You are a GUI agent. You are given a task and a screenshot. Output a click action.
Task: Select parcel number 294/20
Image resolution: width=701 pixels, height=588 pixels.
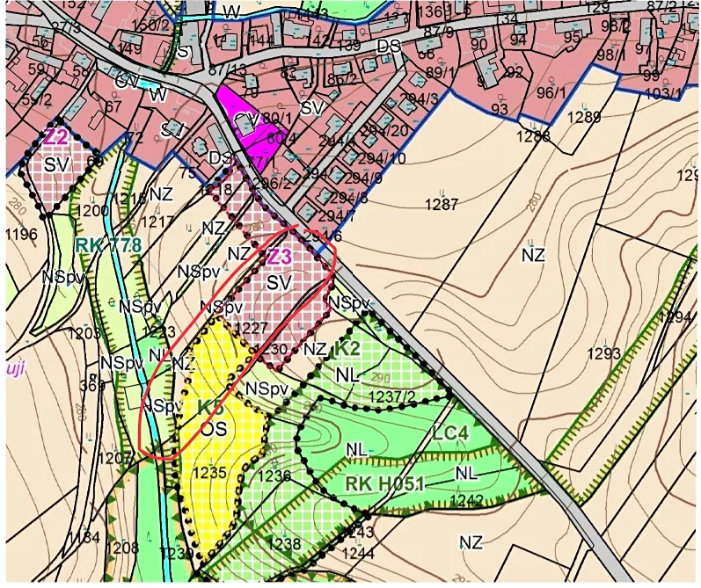384,131
